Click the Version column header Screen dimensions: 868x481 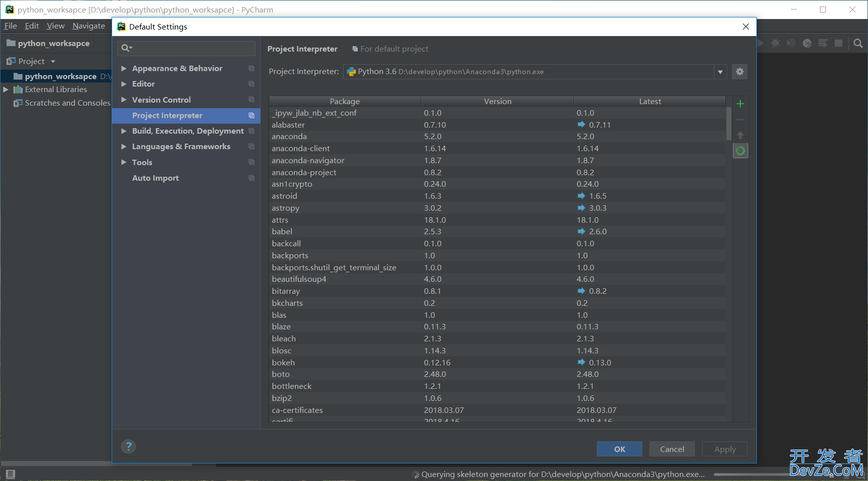click(498, 101)
